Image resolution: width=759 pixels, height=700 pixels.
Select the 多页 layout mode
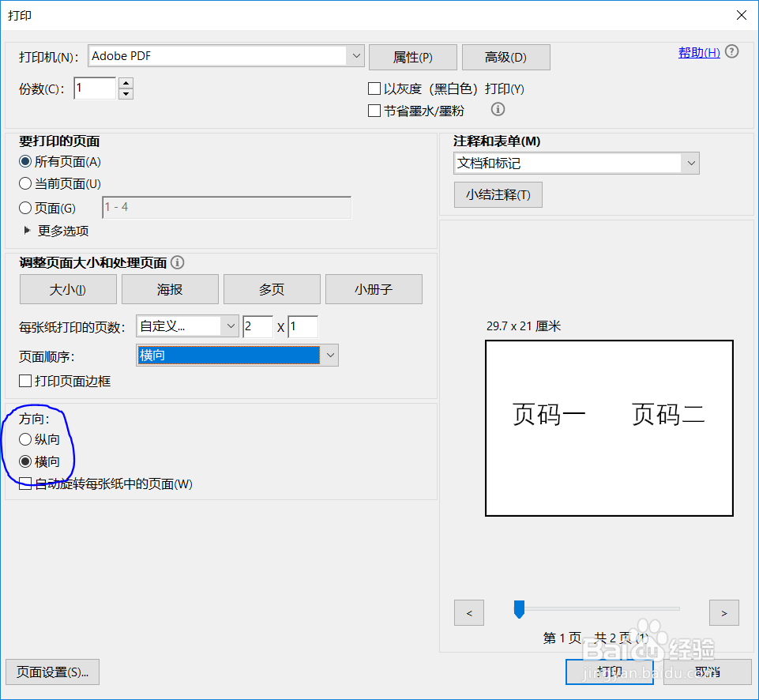coord(272,289)
